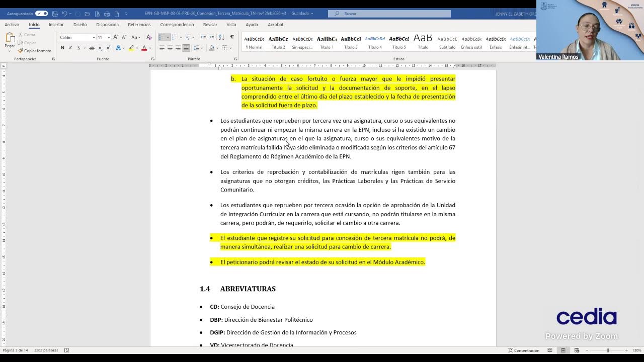Viewport: 644px width, 362px height.
Task: Click the ABREVIATURAS heading text
Action: (x=248, y=289)
